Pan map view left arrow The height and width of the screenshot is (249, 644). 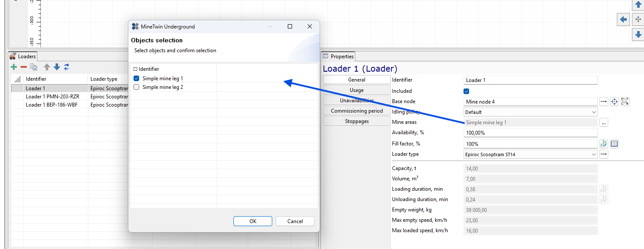(x=623, y=19)
